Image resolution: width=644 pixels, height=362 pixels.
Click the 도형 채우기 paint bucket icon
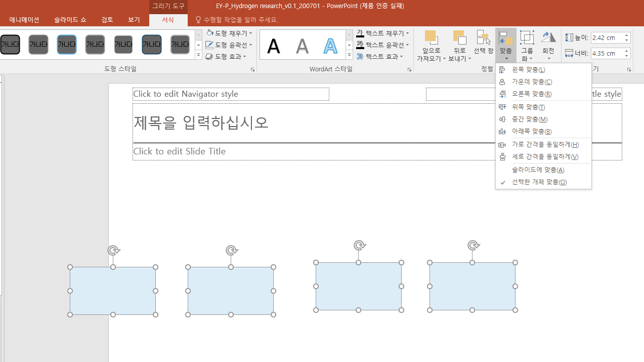tap(209, 33)
